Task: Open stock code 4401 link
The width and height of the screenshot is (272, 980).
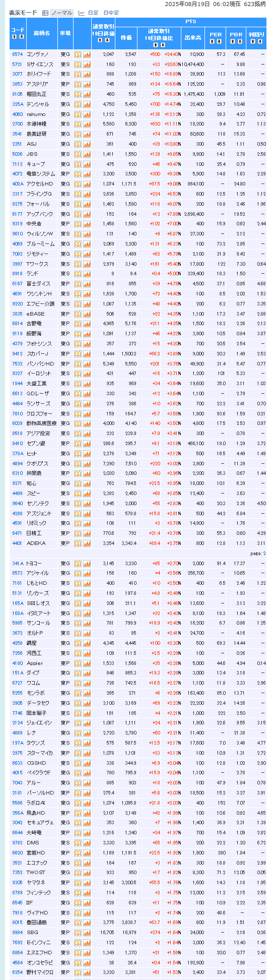Action: coord(18,543)
